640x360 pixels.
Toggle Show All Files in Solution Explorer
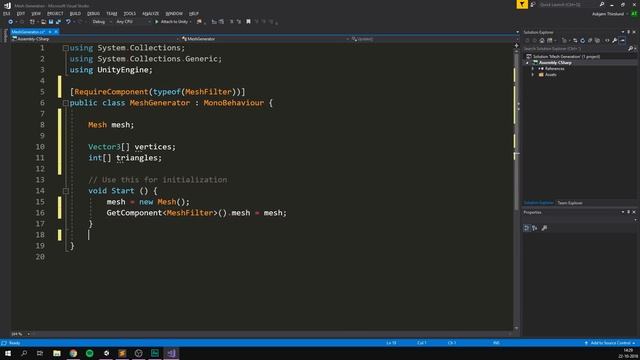coord(598,40)
